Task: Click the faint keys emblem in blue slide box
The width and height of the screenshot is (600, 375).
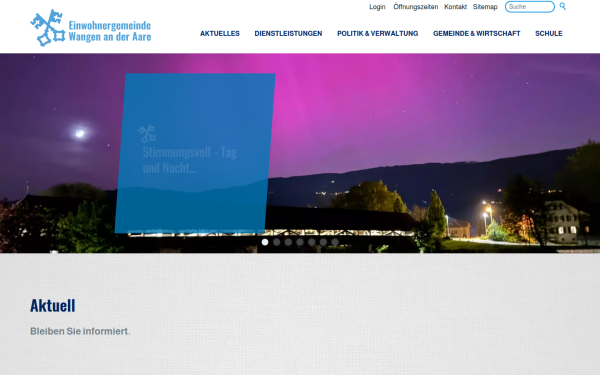Action: click(147, 133)
